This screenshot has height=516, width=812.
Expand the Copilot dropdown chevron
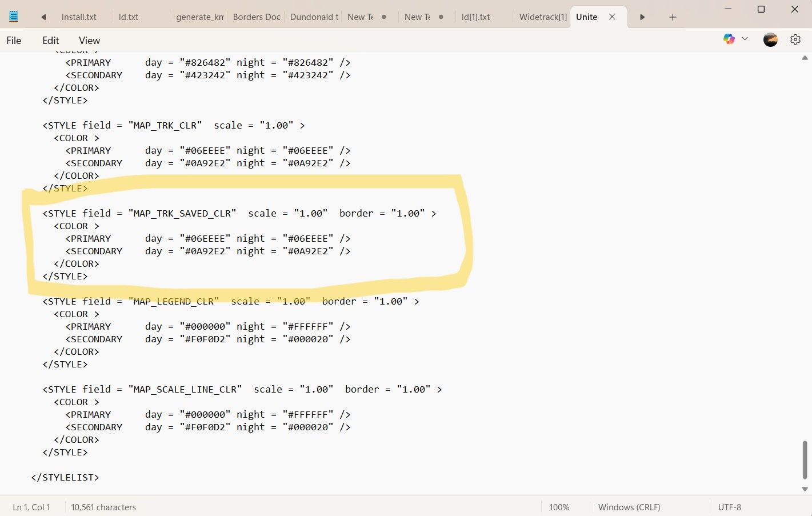click(745, 39)
